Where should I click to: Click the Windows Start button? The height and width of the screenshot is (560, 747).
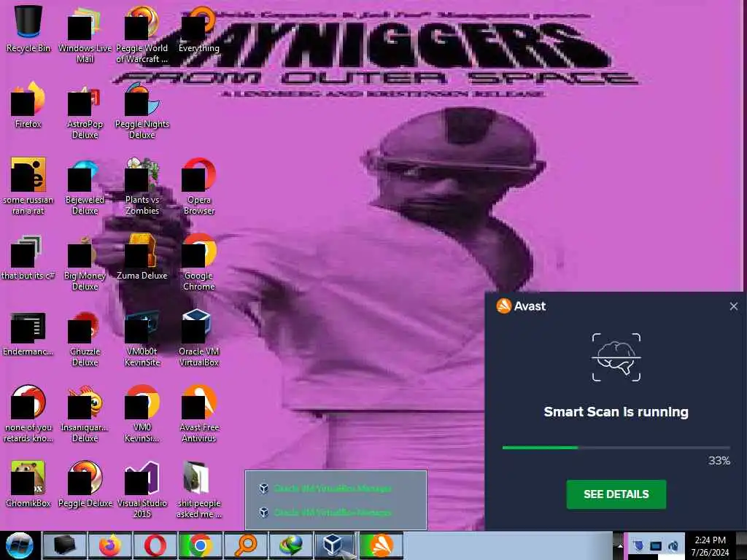(20, 545)
